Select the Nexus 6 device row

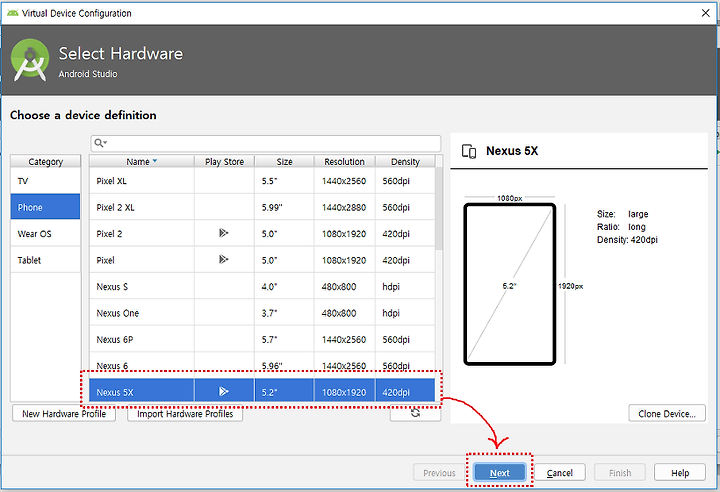pos(262,363)
